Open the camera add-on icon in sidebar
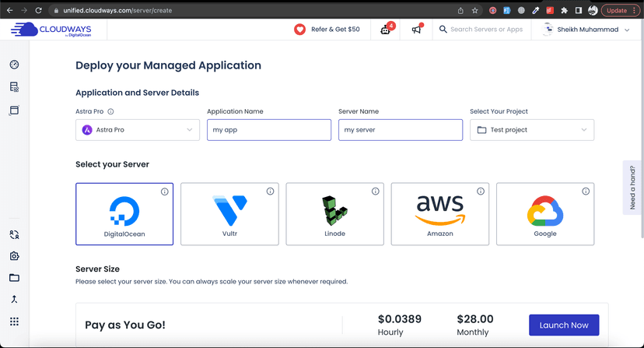The width and height of the screenshot is (644, 348). tap(14, 256)
